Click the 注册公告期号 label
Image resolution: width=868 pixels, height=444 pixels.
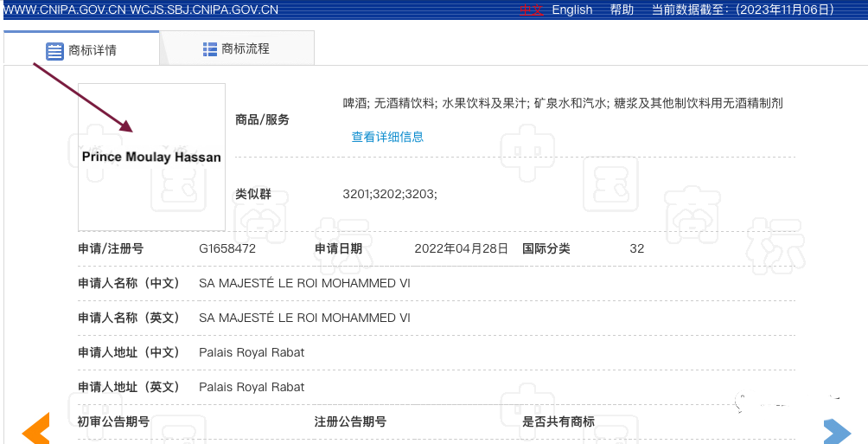pyautogui.click(x=350, y=421)
